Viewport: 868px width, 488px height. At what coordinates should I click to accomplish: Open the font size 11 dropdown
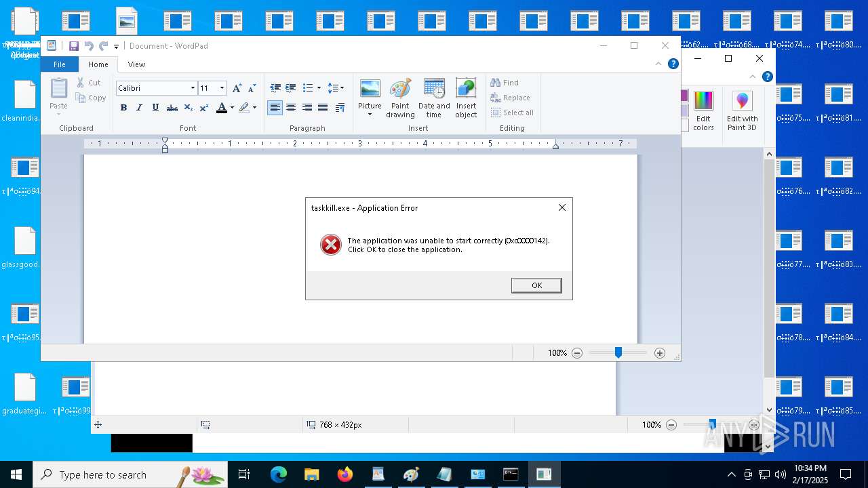[x=222, y=88]
